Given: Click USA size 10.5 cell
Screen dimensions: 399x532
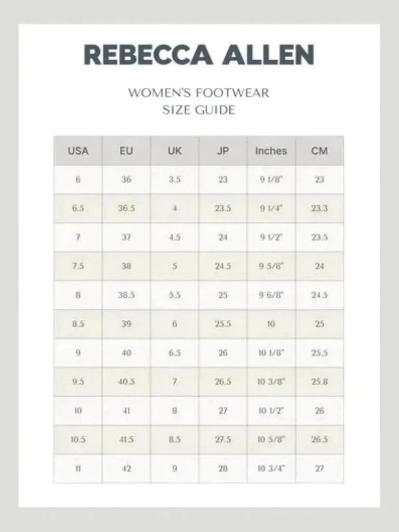Looking at the screenshot, I should tap(78, 439).
